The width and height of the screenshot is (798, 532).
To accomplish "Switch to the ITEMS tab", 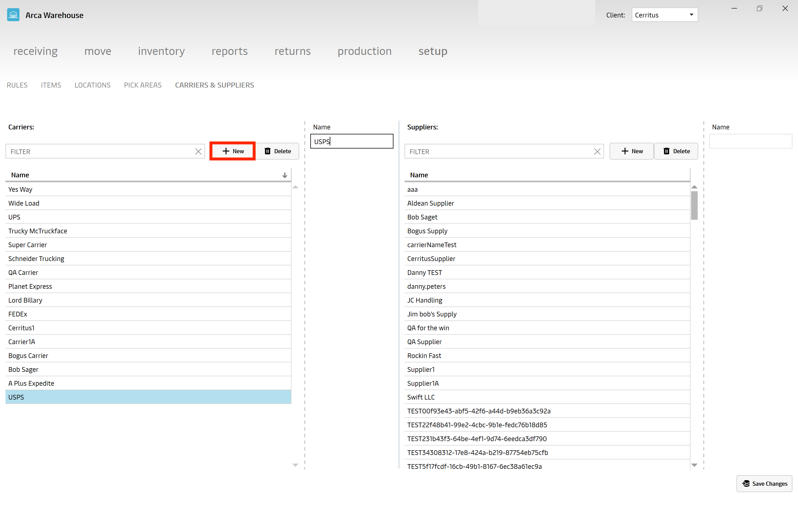I will click(x=51, y=85).
